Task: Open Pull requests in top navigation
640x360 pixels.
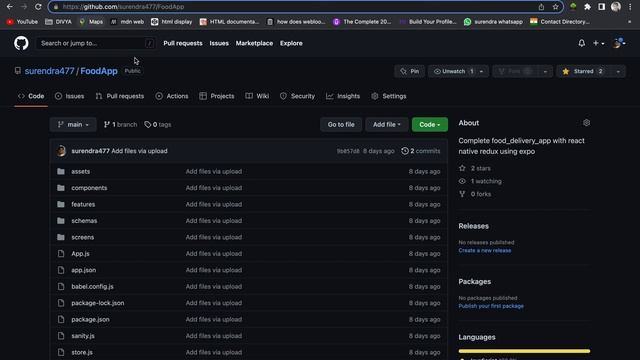Action: click(183, 43)
